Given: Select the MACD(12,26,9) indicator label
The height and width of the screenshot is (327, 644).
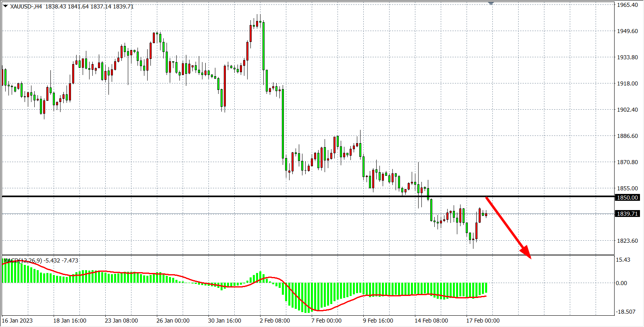Looking at the screenshot, I should click(x=23, y=260).
